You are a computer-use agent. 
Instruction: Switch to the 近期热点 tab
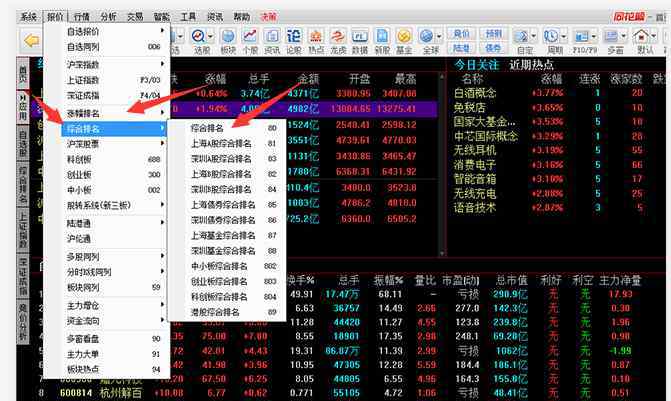tap(531, 65)
